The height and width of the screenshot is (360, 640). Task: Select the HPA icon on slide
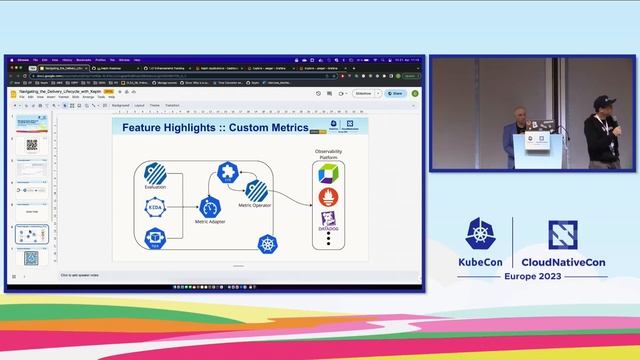point(155,238)
